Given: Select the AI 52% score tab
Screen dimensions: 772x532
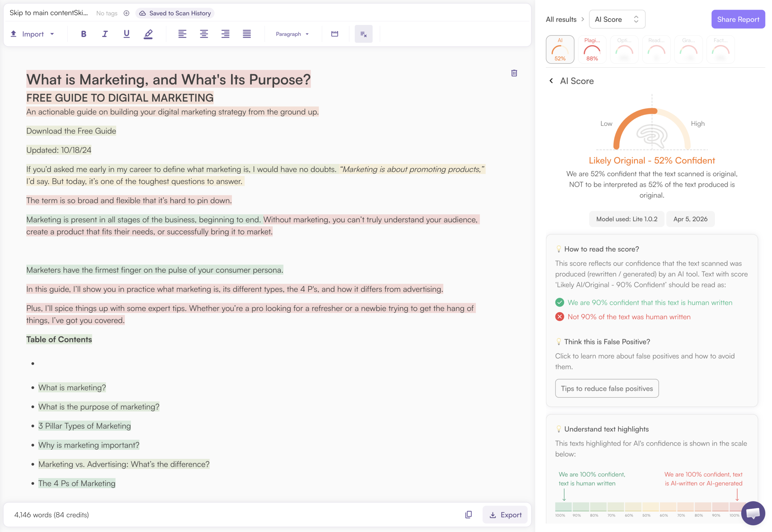Looking at the screenshot, I should click(x=560, y=49).
